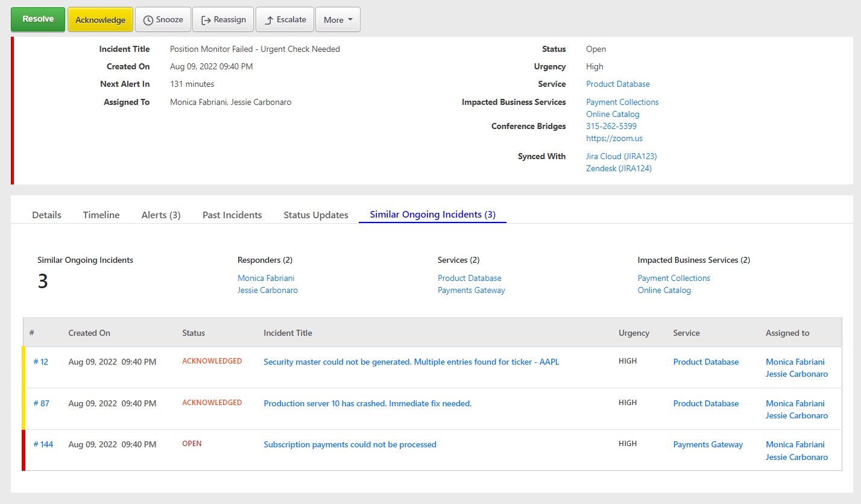Click the arrow icon on Reassign

pyautogui.click(x=206, y=20)
